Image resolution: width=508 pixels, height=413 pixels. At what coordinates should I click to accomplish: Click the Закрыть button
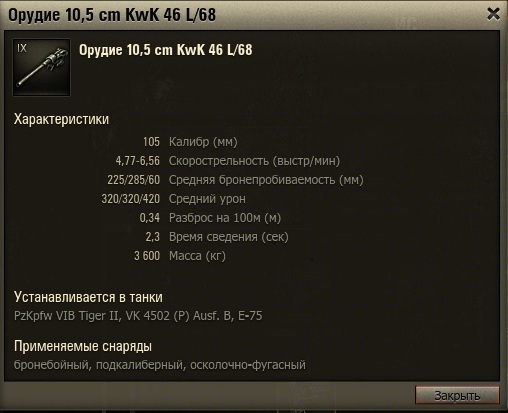457,395
